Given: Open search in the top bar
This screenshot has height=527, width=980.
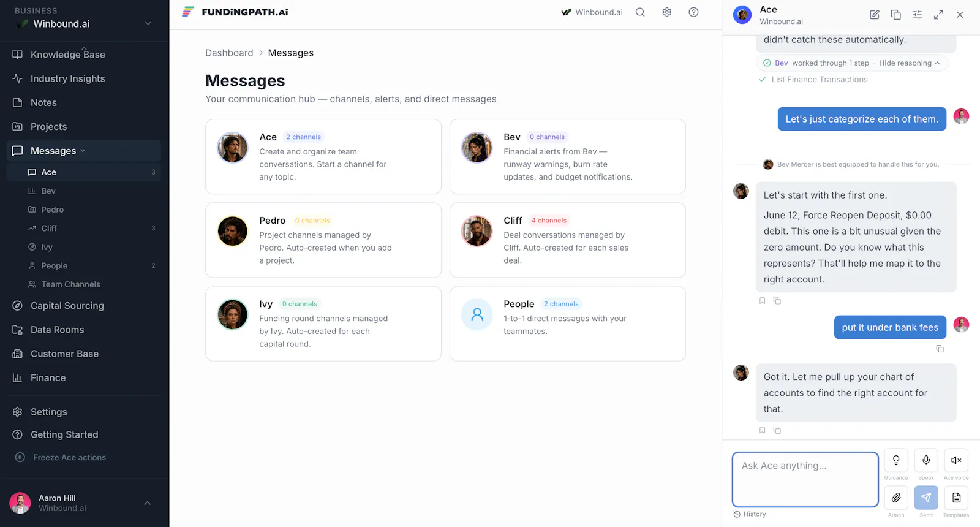Looking at the screenshot, I should pos(640,12).
